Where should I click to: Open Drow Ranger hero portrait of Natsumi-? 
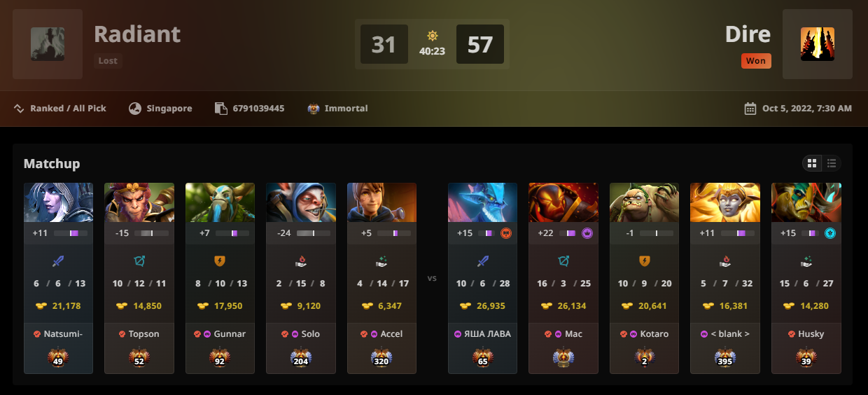pyautogui.click(x=58, y=202)
